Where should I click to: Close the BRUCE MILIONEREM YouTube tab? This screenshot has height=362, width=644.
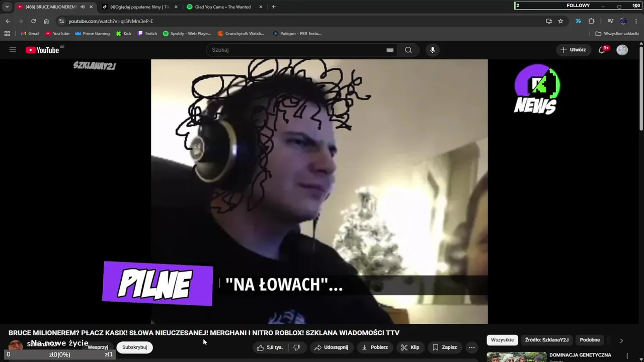91,7
